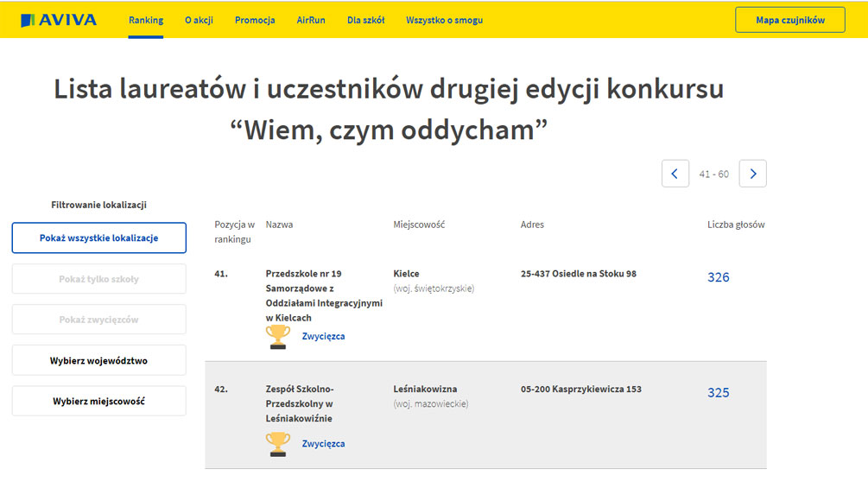Open Wszystko o smogu section
Viewport: 868px width, 488px height.
[444, 20]
